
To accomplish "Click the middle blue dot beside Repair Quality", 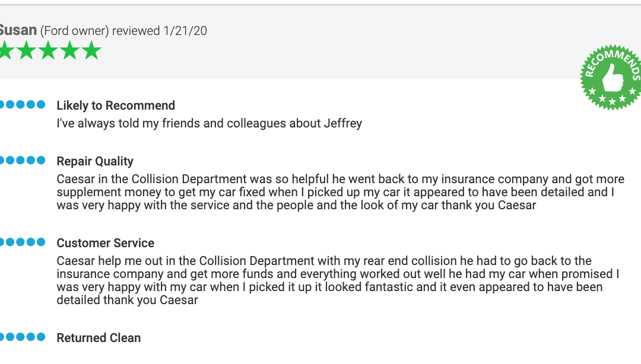I will (x=20, y=160).
